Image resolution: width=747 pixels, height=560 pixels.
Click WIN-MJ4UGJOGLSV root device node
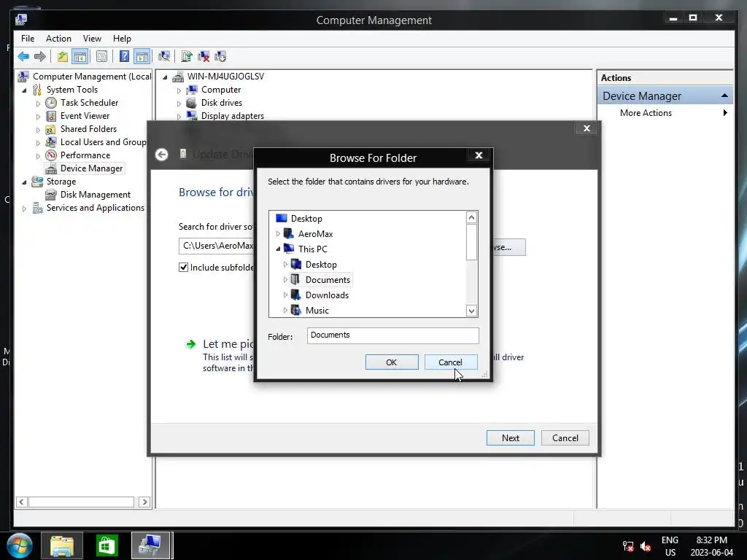[x=225, y=76]
